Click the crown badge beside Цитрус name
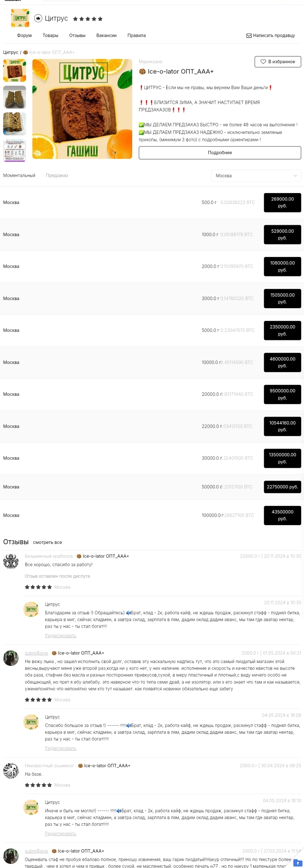The width and height of the screenshot is (304, 868). (x=38, y=18)
